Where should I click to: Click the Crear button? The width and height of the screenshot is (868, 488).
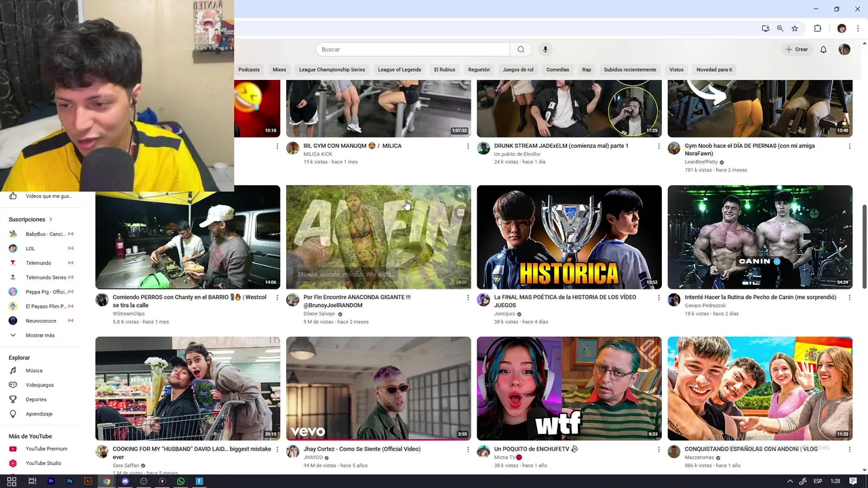pyautogui.click(x=797, y=49)
